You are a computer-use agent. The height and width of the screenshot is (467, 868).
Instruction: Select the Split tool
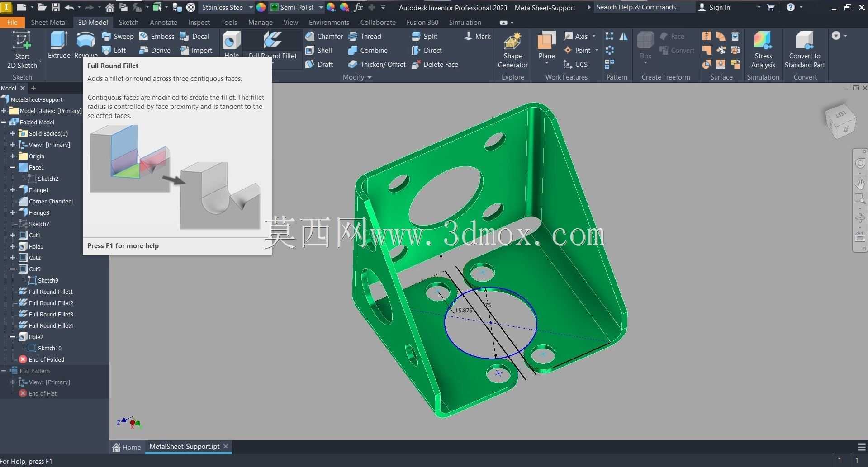[x=424, y=37]
